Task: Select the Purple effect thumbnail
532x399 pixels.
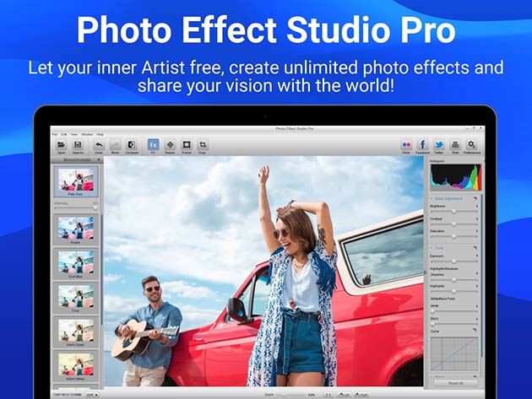Action: [x=76, y=228]
